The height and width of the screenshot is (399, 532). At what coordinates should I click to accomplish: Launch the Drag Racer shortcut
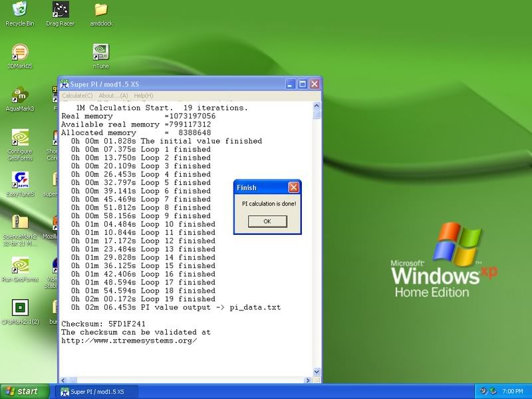tap(60, 13)
